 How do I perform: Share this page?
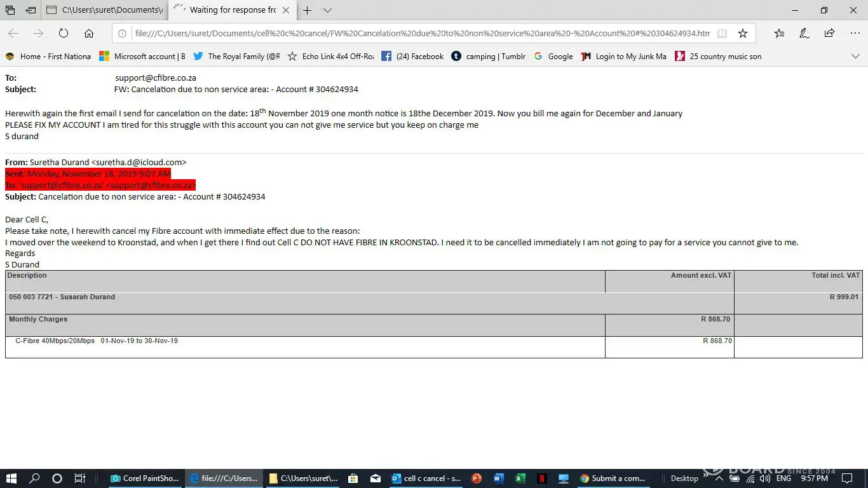click(829, 34)
